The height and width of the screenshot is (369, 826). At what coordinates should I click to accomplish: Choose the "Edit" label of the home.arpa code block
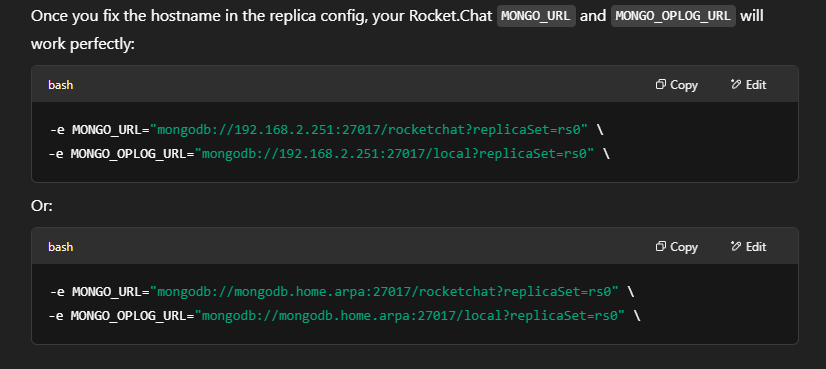[756, 247]
